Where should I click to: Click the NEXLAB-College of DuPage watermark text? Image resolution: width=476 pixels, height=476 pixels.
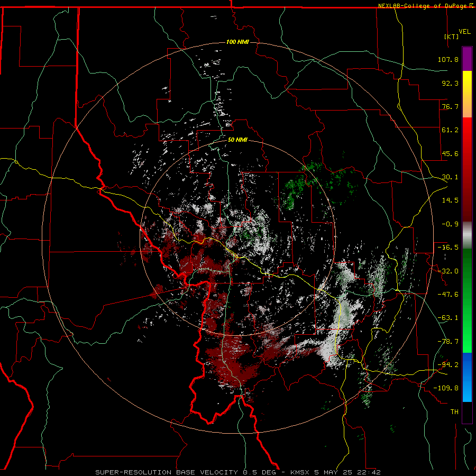click(423, 6)
